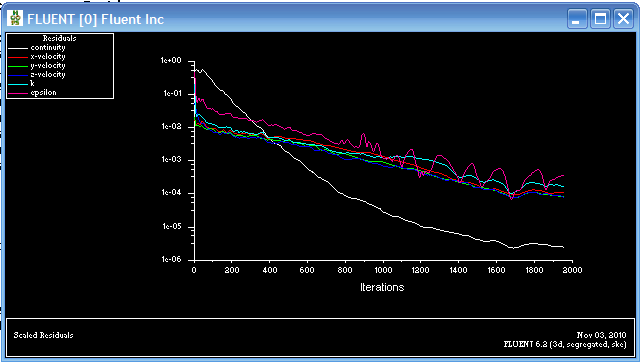Click the 'Iterations' axis title
The width and height of the screenshot is (642, 364).
[x=382, y=287]
